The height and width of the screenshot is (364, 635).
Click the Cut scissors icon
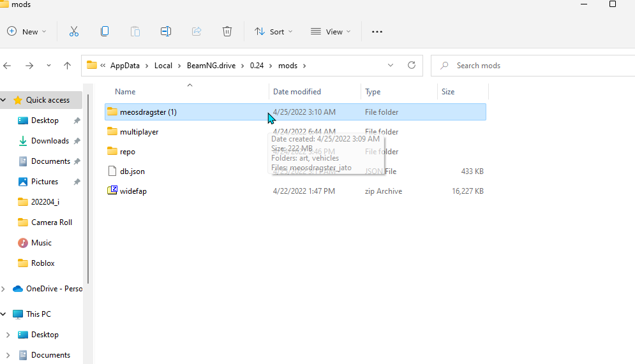coord(73,31)
